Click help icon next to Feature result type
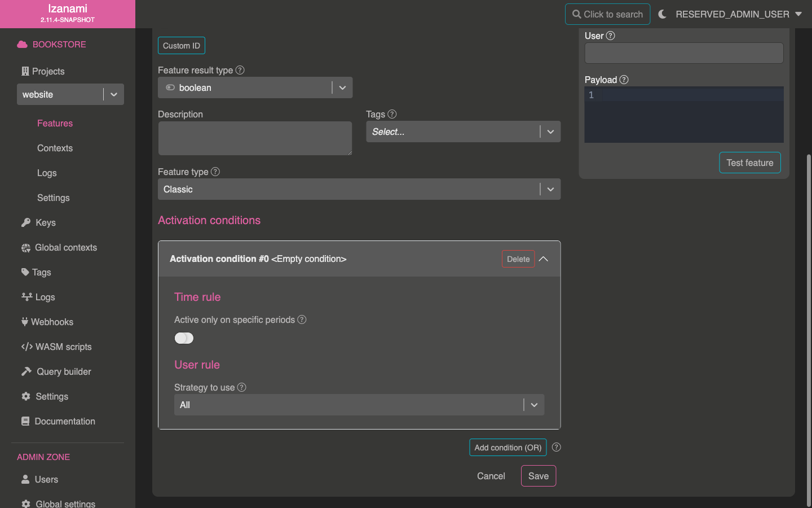Screen dimensions: 812x508 coord(240,70)
